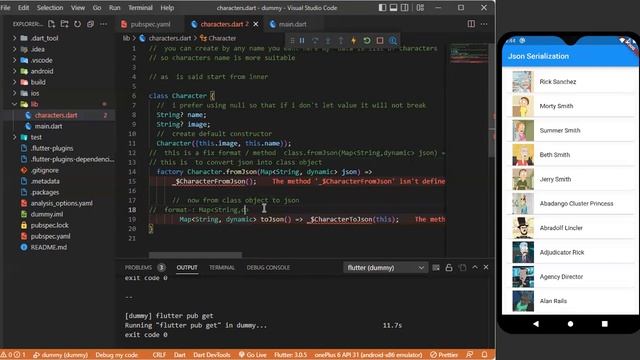Toggle secondary side bar layout icon
The width and height of the screenshot is (640, 360).
[x=404, y=7]
